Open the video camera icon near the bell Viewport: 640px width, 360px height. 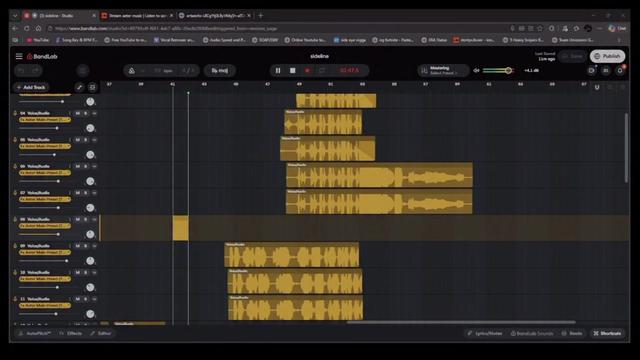click(x=591, y=71)
